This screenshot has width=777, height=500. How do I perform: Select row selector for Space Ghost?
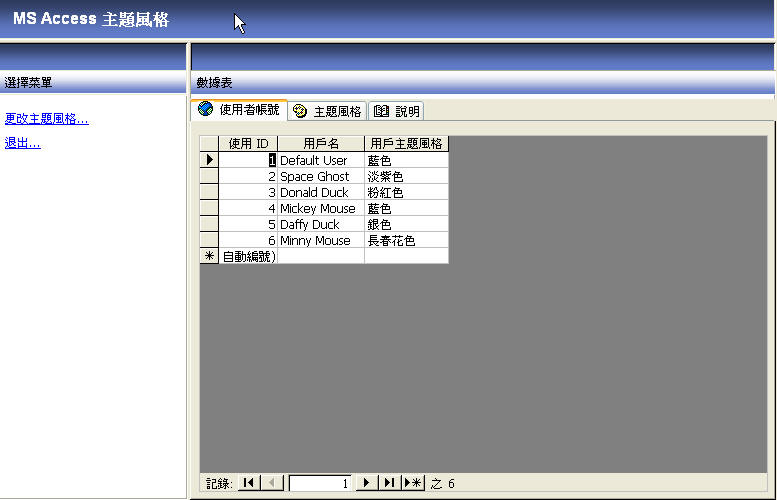[x=209, y=176]
